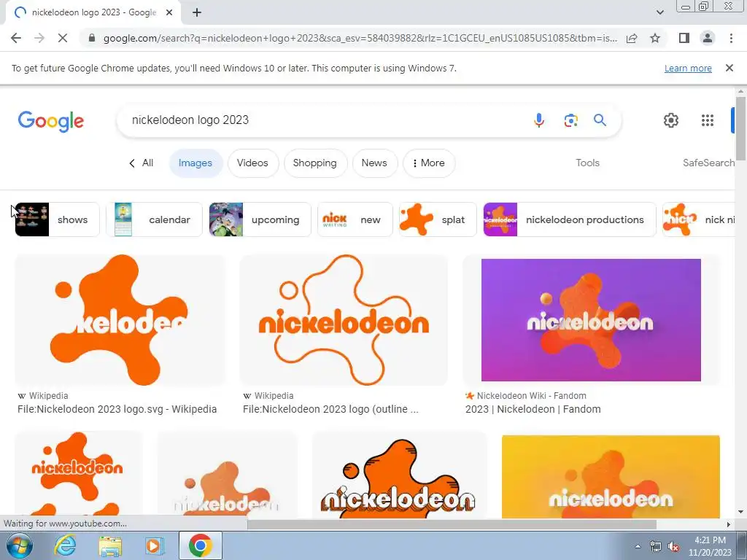This screenshot has height=560, width=747.
Task: Search by image with Google Lens
Action: point(570,120)
